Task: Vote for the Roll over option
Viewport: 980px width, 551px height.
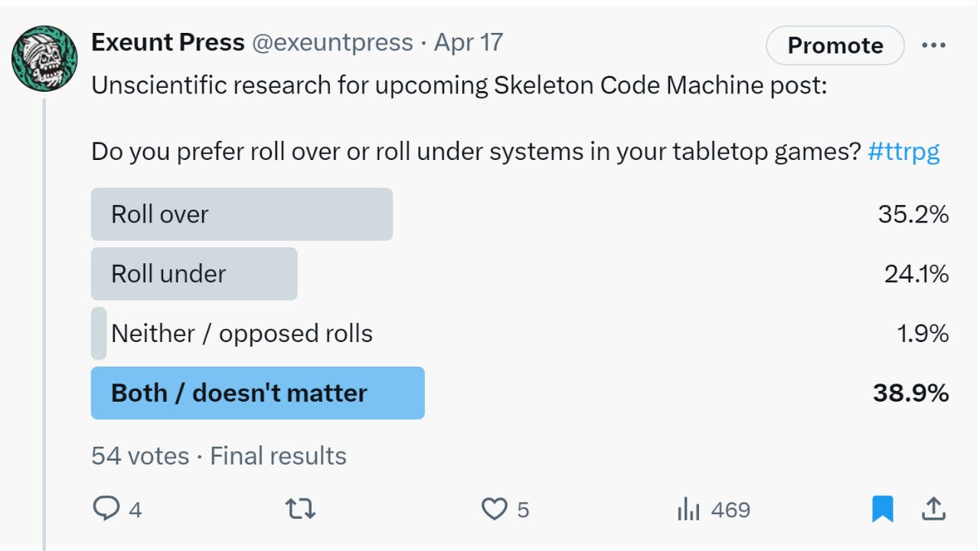Action: pyautogui.click(x=242, y=214)
